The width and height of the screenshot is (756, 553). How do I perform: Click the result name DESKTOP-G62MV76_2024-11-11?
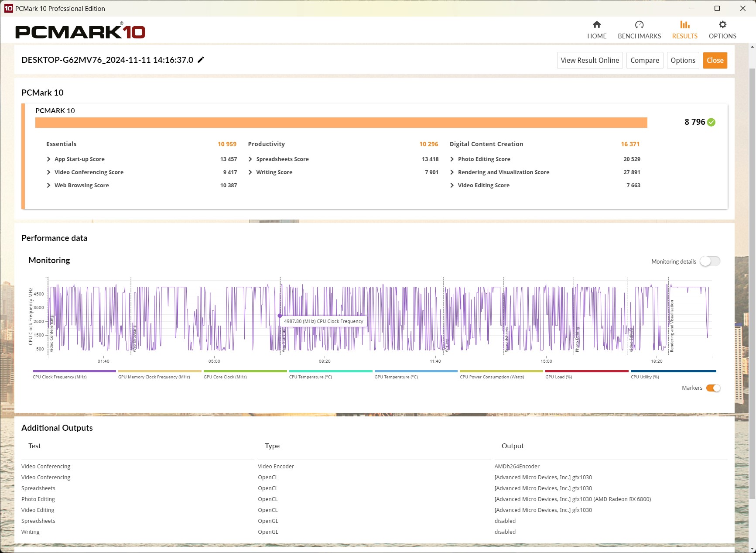tap(107, 60)
